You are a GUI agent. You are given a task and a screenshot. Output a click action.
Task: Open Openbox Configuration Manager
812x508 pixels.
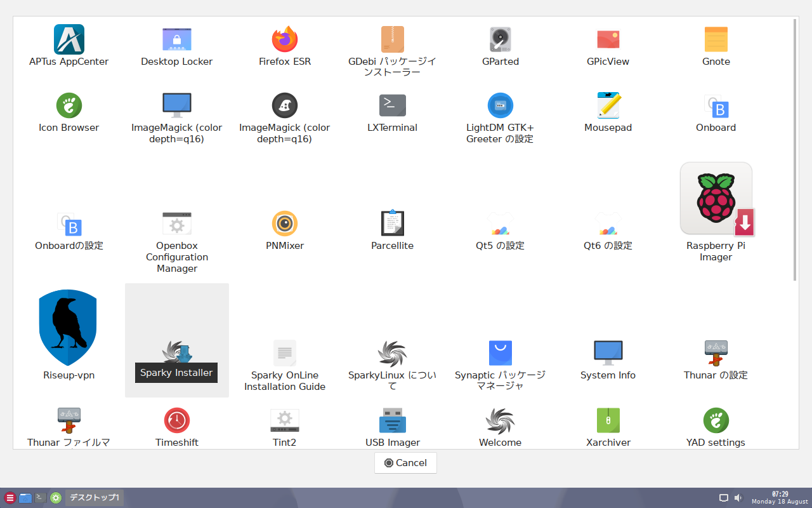(177, 241)
